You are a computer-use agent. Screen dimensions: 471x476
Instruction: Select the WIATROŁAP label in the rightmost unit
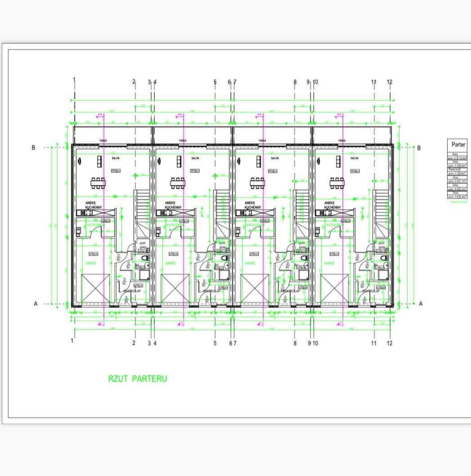[x=371, y=291]
